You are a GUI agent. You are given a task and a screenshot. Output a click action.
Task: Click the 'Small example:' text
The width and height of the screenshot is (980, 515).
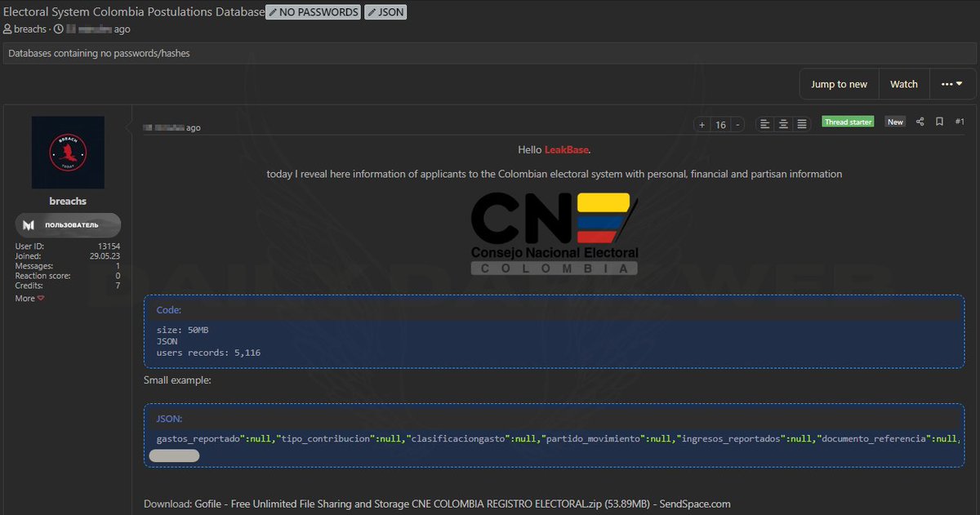click(177, 380)
